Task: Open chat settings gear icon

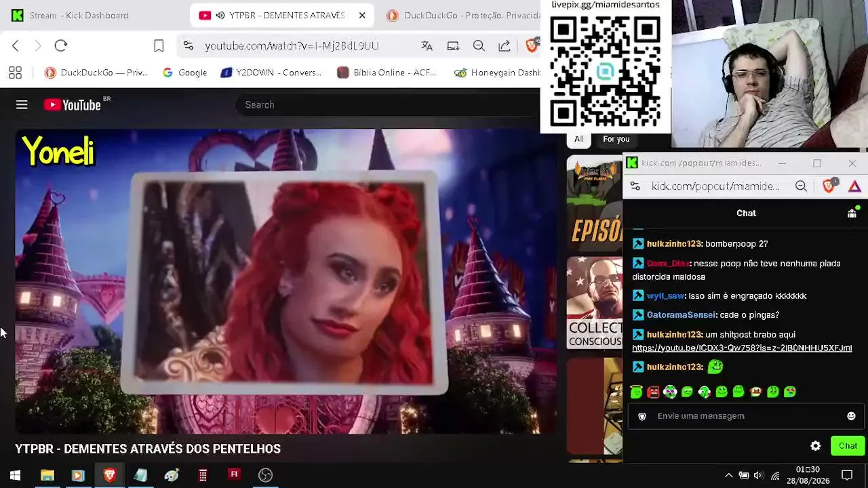Action: 816,446
